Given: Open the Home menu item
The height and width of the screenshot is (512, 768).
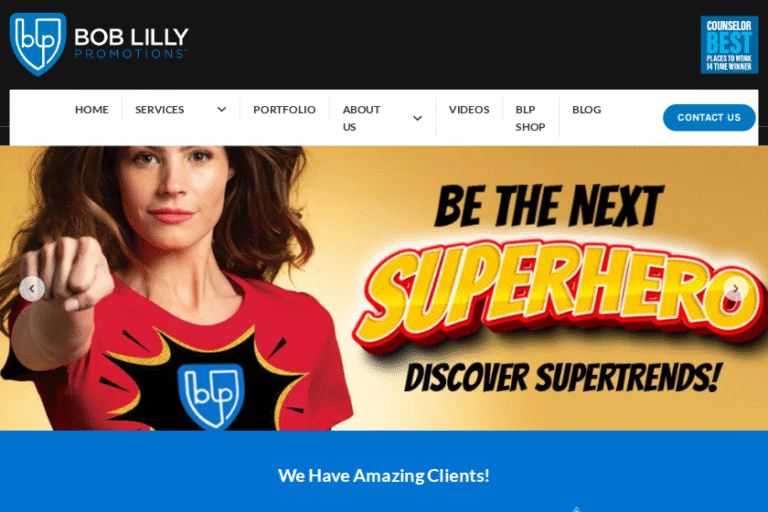Looking at the screenshot, I should coord(92,109).
